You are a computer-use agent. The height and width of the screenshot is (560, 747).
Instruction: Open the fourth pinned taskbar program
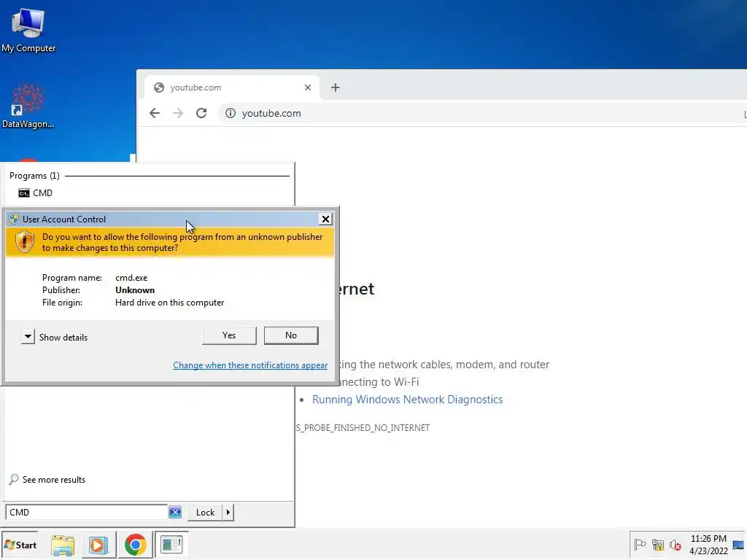[x=171, y=545]
